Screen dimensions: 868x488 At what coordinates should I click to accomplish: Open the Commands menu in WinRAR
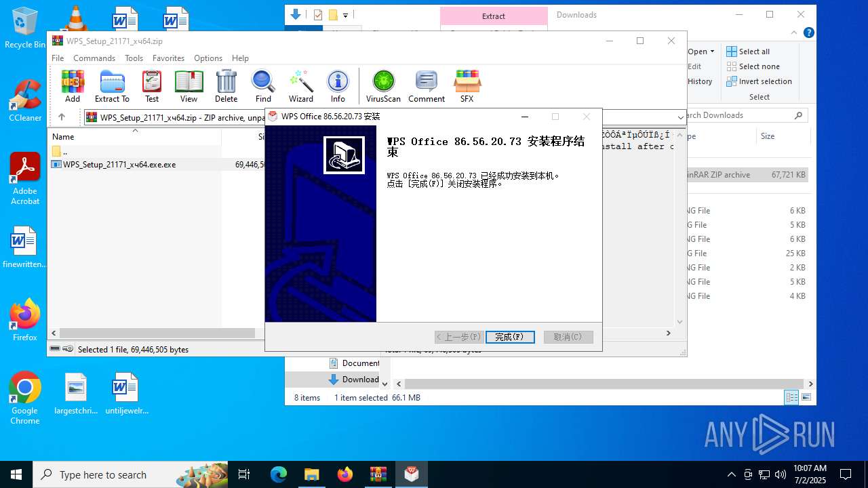[94, 58]
